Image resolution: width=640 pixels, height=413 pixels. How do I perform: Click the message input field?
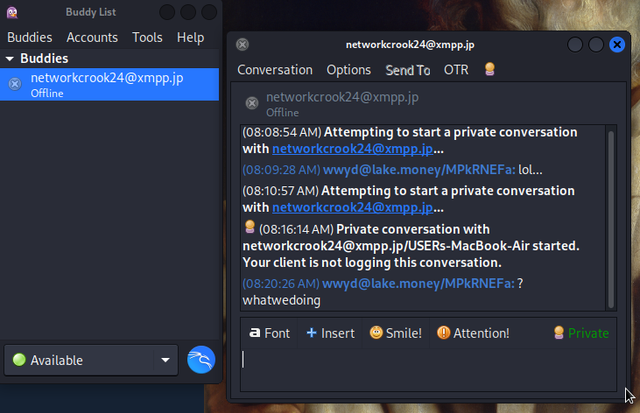(x=428, y=370)
